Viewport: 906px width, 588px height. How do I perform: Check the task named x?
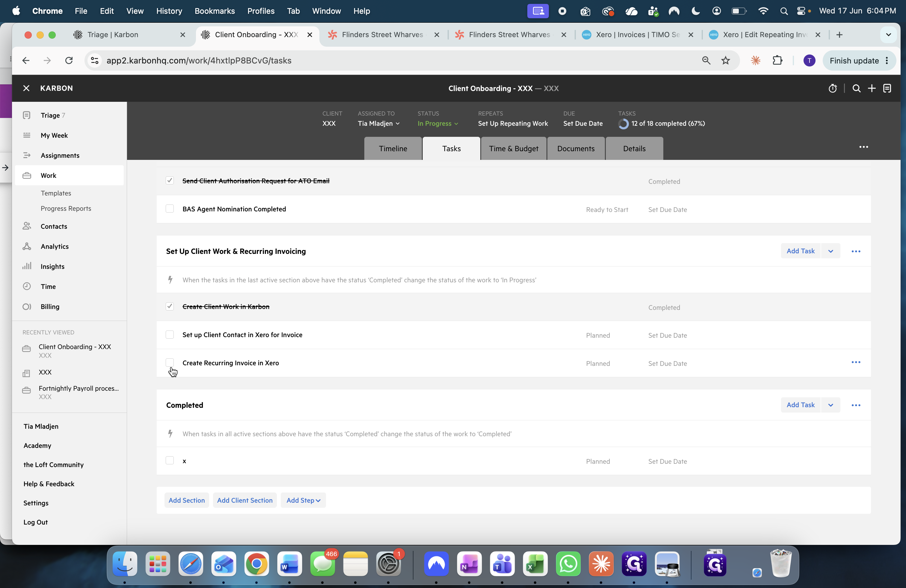[170, 460]
